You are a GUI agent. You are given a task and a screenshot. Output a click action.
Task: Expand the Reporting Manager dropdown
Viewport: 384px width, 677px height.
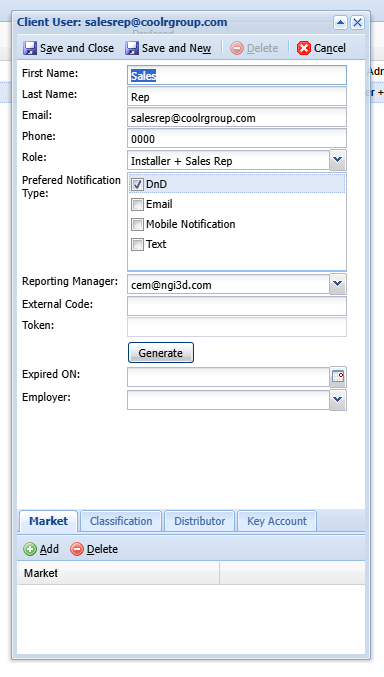pos(338,285)
